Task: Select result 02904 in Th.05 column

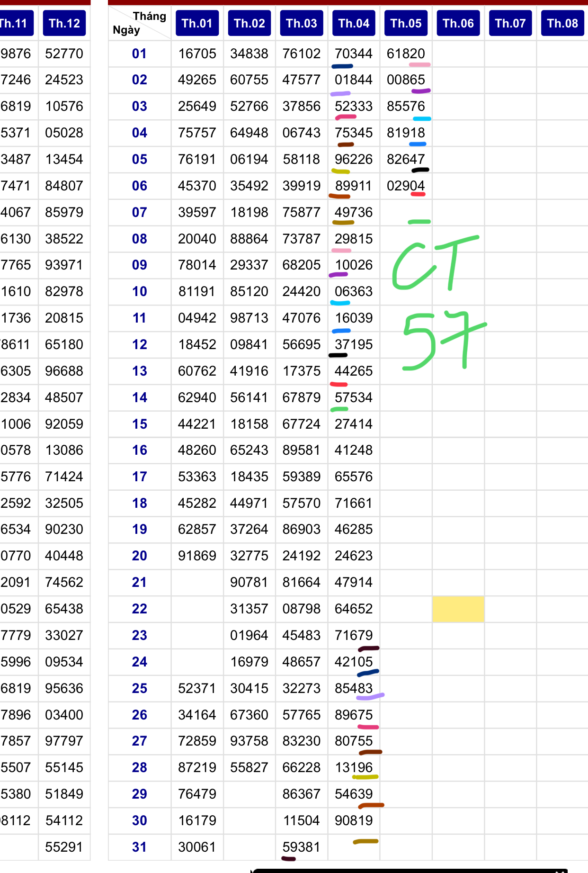Action: (406, 186)
